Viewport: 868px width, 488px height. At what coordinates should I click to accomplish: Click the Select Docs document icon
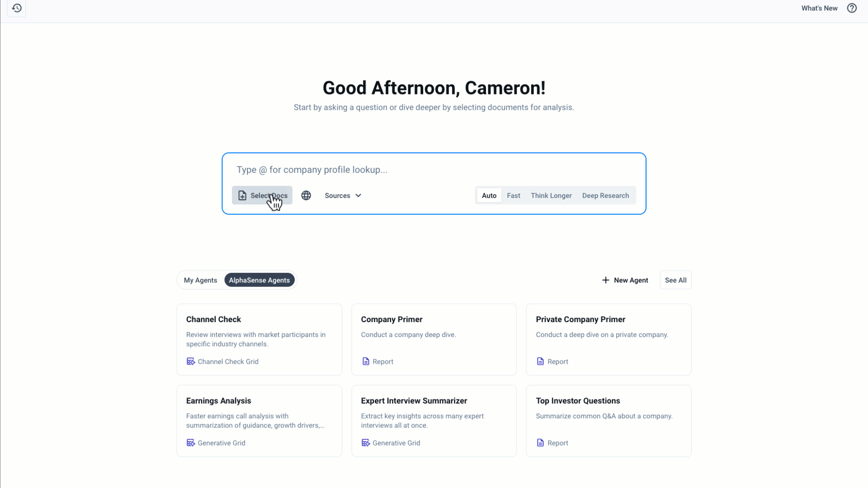pos(242,195)
